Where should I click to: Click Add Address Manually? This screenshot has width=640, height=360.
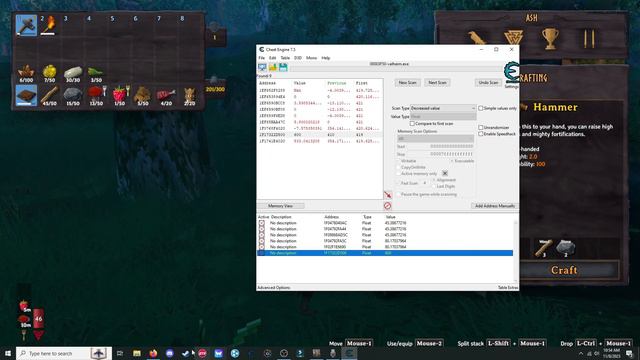click(495, 206)
